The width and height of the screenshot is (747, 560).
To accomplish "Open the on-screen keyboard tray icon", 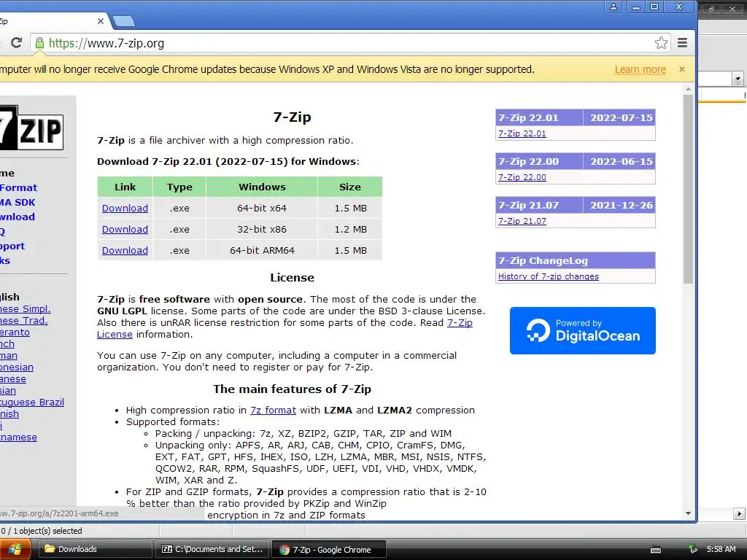I will tap(656, 550).
